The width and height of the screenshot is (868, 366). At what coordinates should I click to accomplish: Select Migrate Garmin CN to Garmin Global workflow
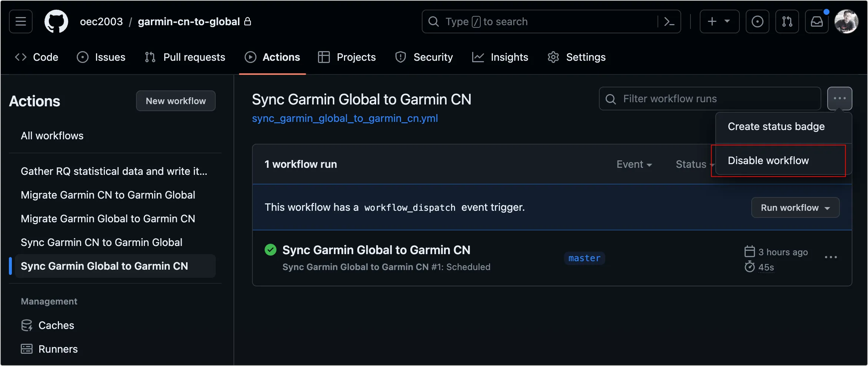coord(108,195)
